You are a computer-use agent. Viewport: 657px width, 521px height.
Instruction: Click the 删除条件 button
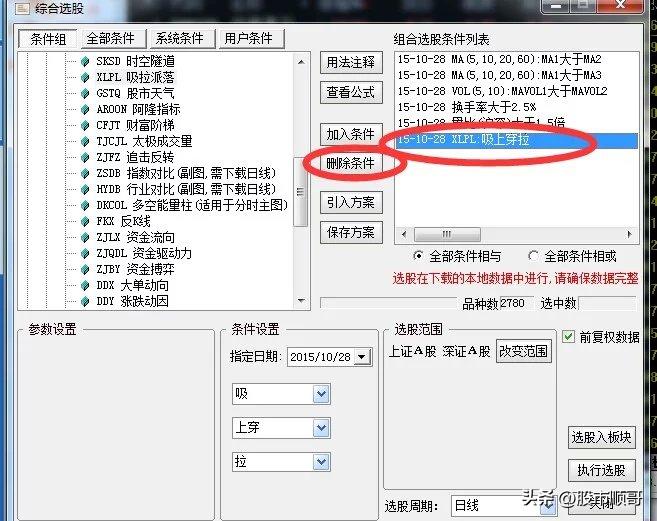pyautogui.click(x=351, y=163)
